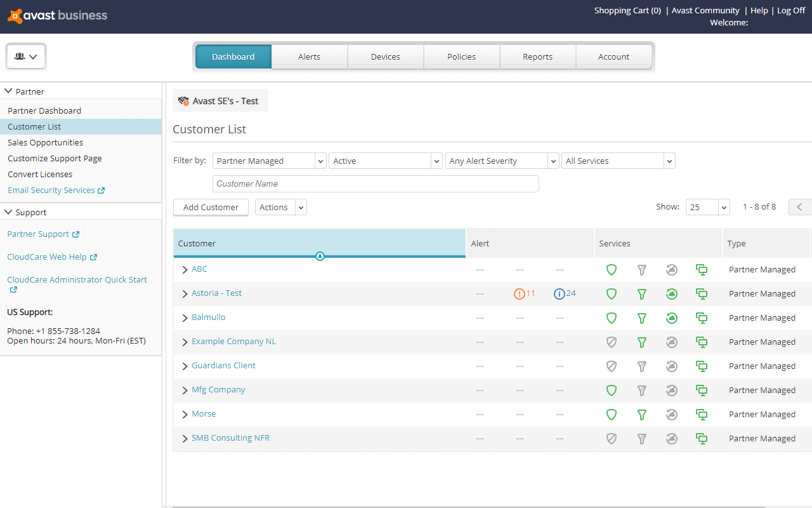
Task: Click the content filtering funnel icon for Balmullo
Action: pyautogui.click(x=641, y=317)
